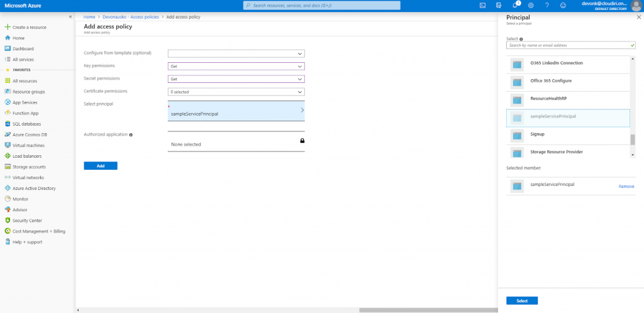Open Configure from template dropdown
Image resolution: width=644 pixels, height=313 pixels.
tap(236, 53)
